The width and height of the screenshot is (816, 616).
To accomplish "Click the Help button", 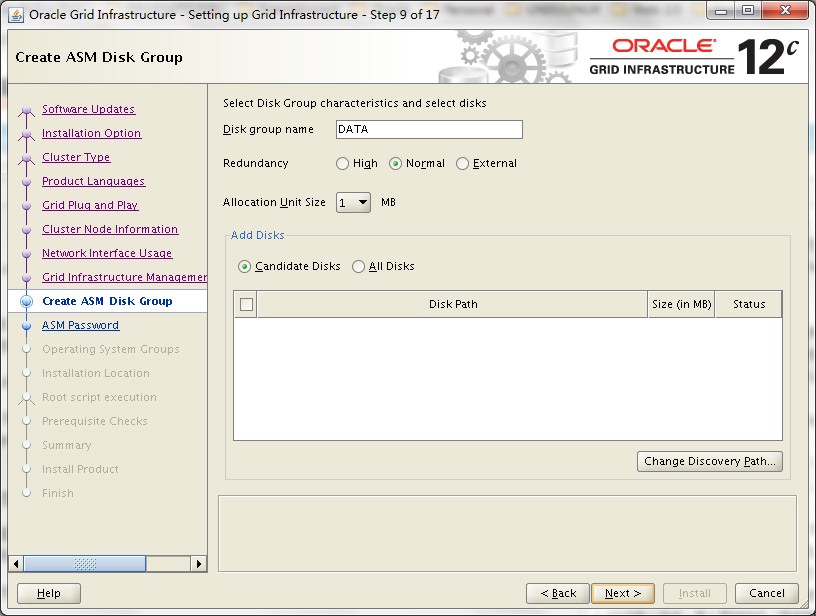I will pos(49,593).
